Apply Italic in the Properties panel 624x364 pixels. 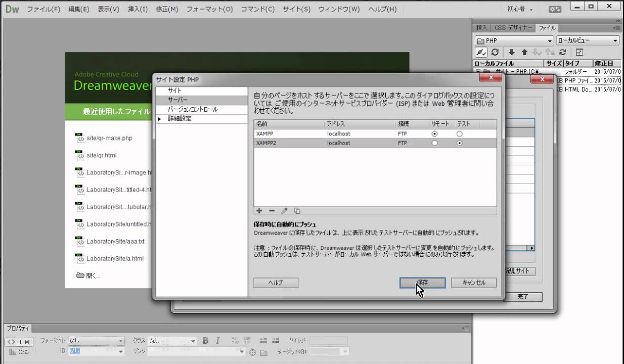point(217,340)
